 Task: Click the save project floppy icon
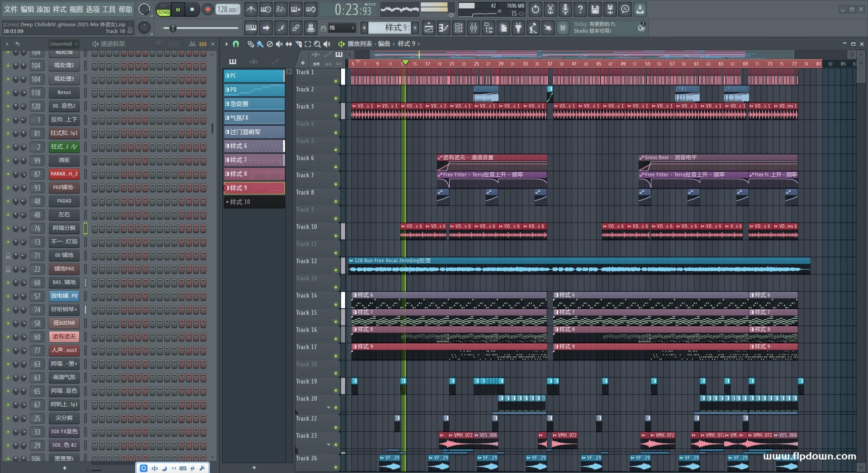coord(595,9)
